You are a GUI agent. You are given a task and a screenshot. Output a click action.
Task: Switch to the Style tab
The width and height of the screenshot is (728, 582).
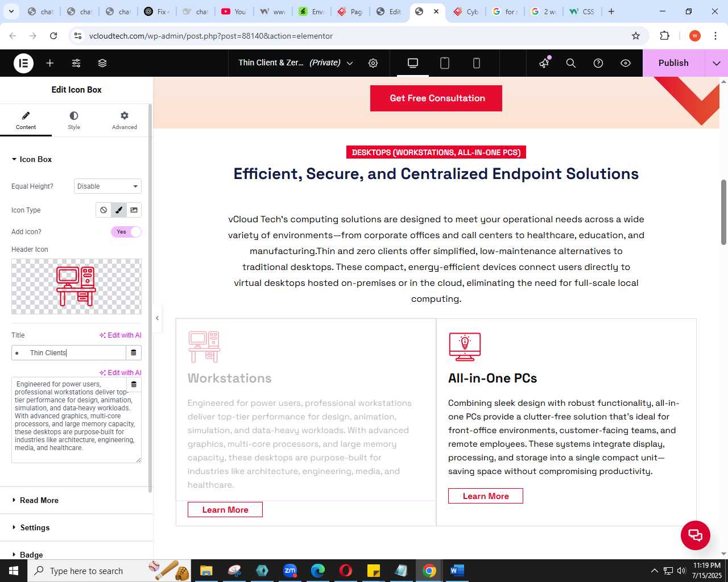(x=74, y=120)
